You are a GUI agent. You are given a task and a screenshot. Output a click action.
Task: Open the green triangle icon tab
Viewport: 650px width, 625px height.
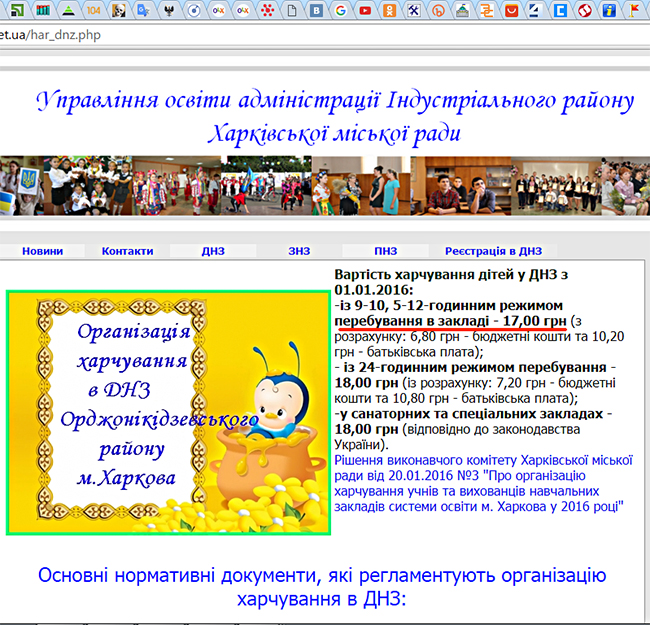point(68,10)
